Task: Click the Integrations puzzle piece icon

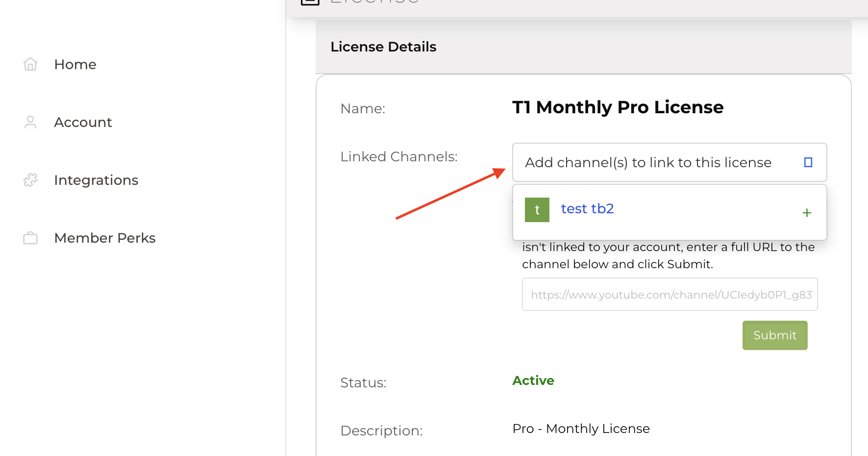Action: click(x=30, y=180)
